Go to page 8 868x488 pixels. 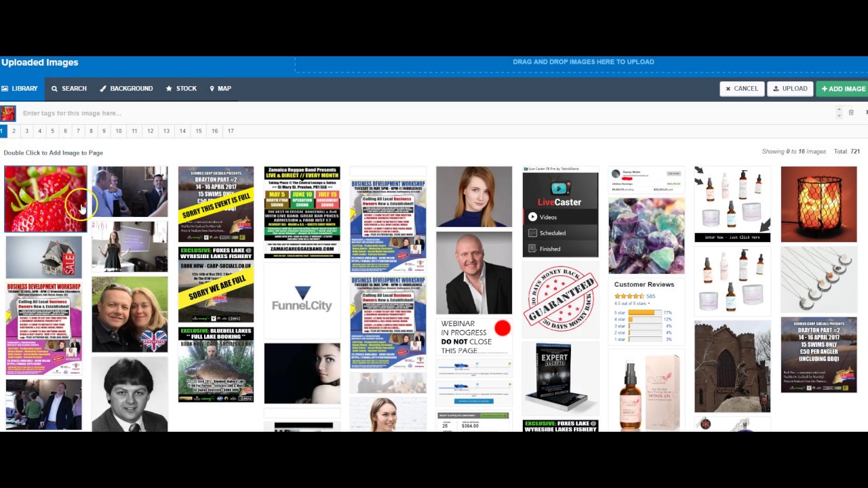(91, 131)
